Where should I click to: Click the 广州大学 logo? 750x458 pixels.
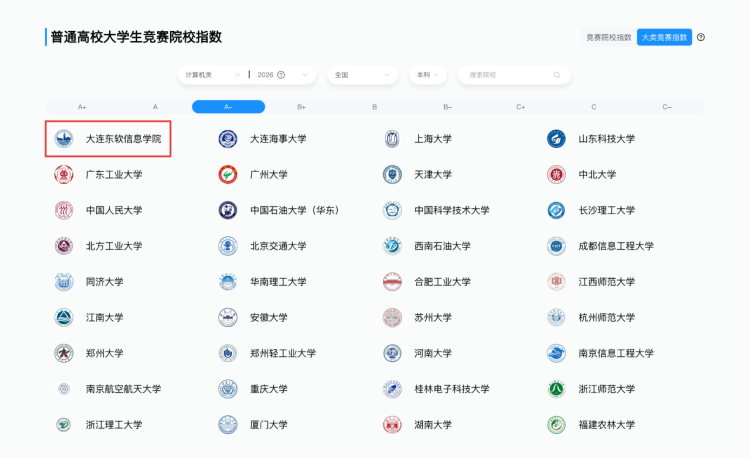point(228,174)
